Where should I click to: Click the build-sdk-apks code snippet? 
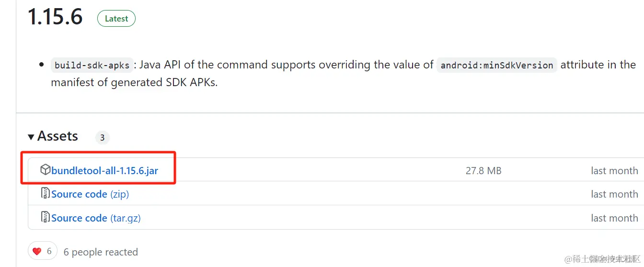92,65
